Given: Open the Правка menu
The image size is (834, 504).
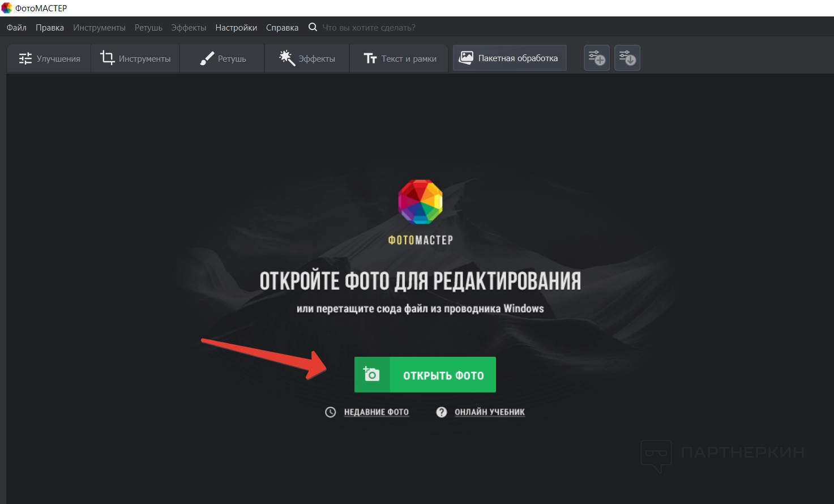Looking at the screenshot, I should [50, 28].
